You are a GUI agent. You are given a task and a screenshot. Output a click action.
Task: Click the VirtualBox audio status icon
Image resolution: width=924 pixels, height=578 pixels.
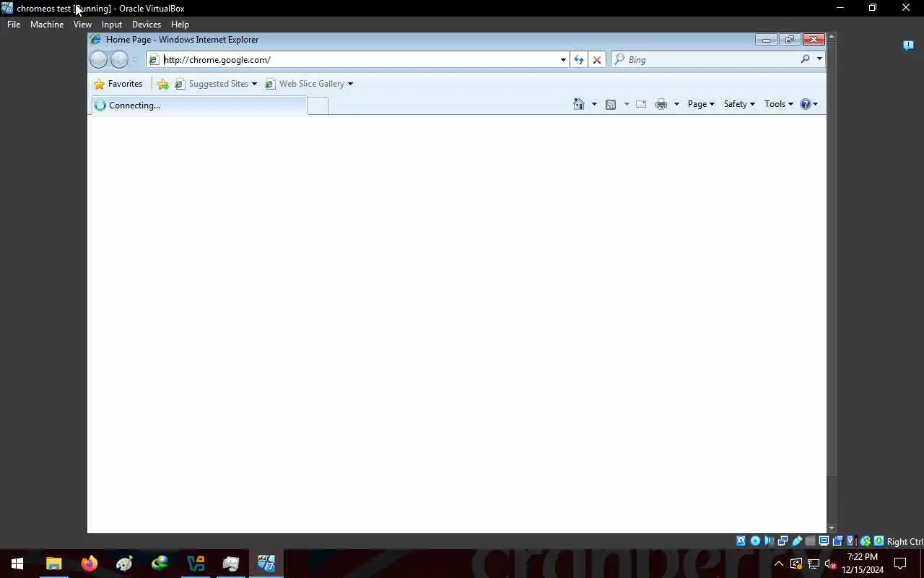coord(769,541)
